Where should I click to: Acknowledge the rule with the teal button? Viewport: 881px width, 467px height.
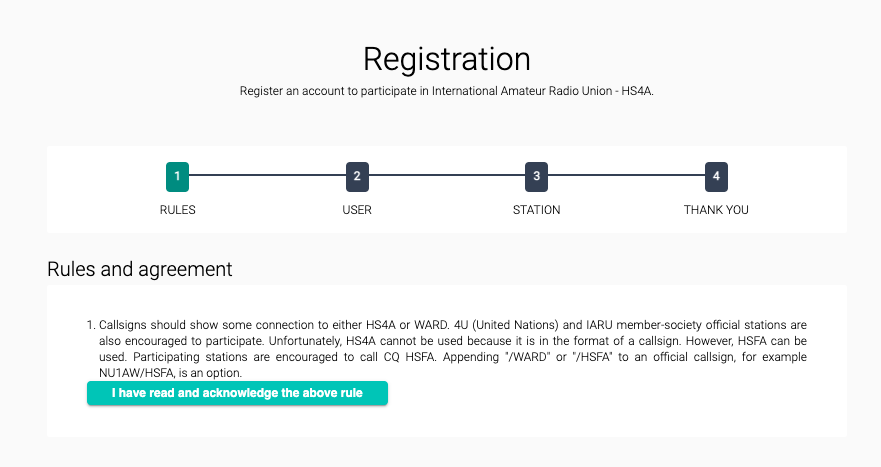pyautogui.click(x=237, y=393)
